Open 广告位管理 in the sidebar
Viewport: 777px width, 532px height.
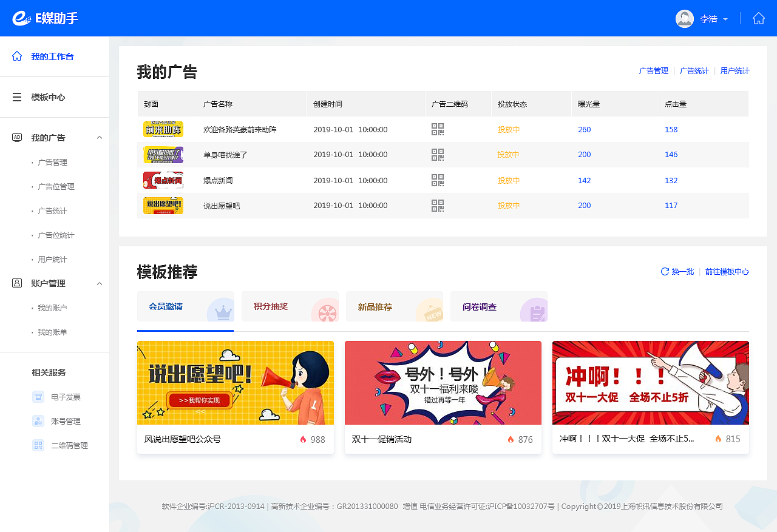tap(56, 187)
